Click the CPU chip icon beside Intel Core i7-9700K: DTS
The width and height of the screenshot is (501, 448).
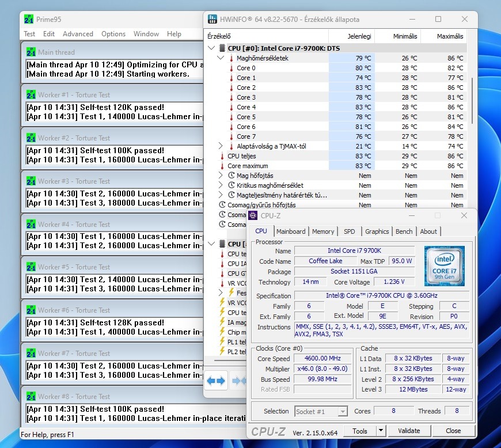click(222, 48)
